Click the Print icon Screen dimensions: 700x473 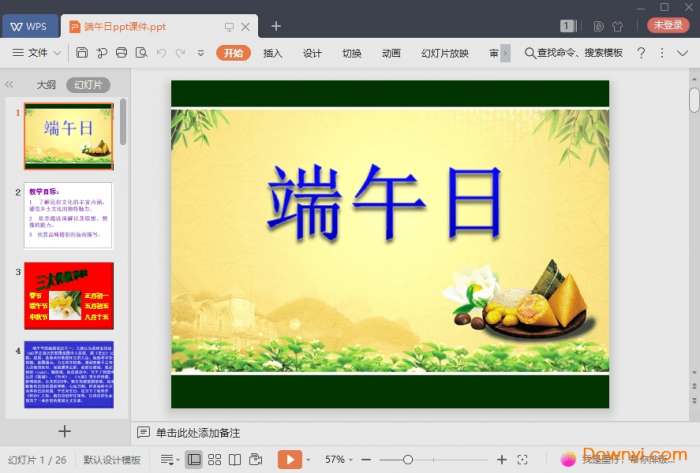pyautogui.click(x=121, y=53)
